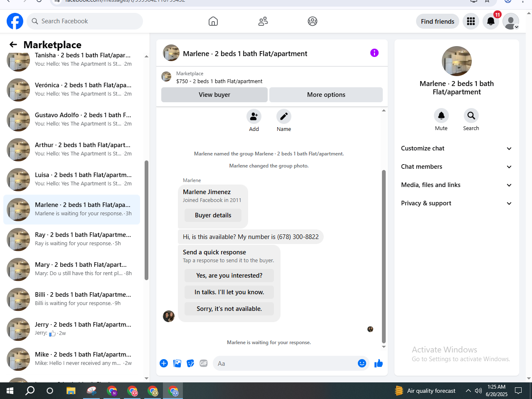
Task: Open Verónica's conversation
Action: tap(71, 90)
